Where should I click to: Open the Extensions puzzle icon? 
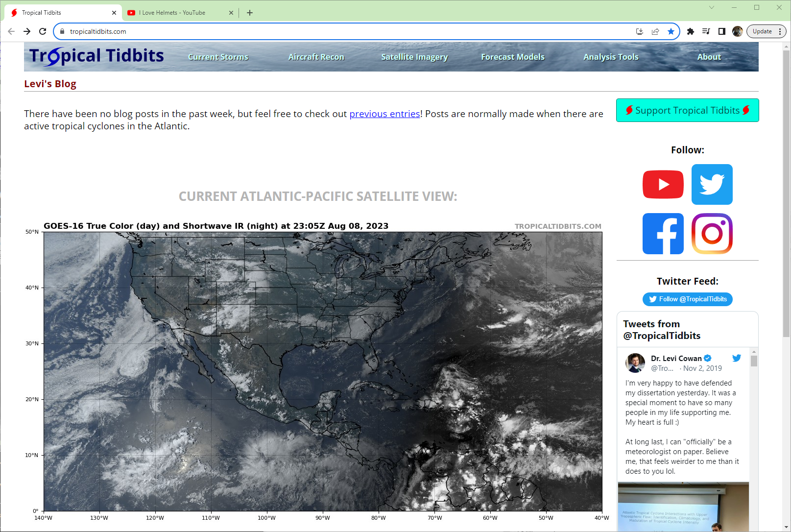click(x=691, y=31)
